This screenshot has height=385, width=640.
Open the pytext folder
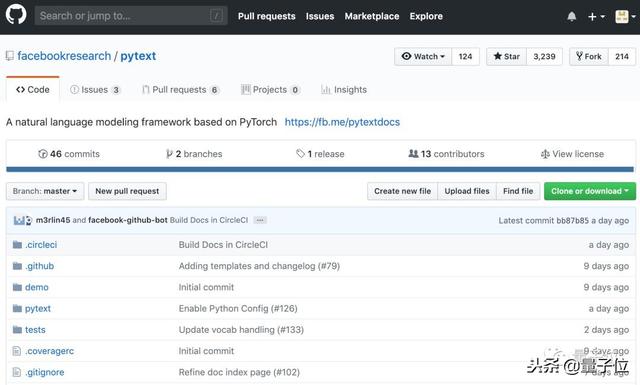pos(38,308)
